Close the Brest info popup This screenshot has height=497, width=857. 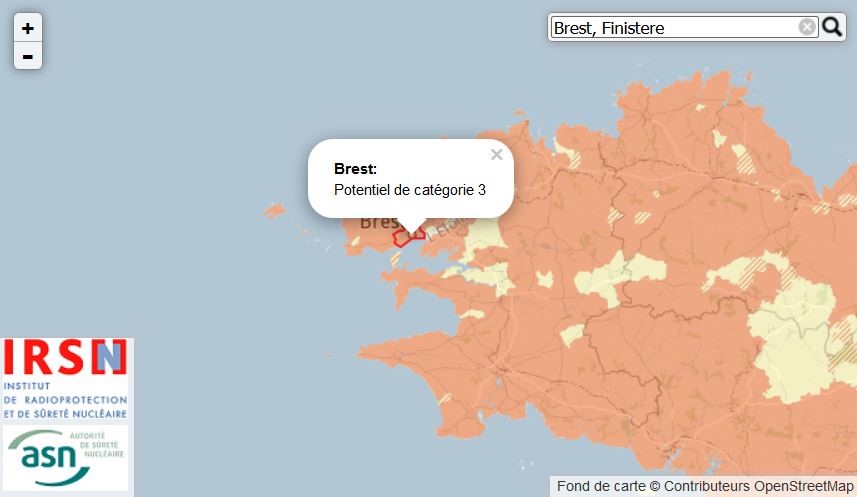496,155
